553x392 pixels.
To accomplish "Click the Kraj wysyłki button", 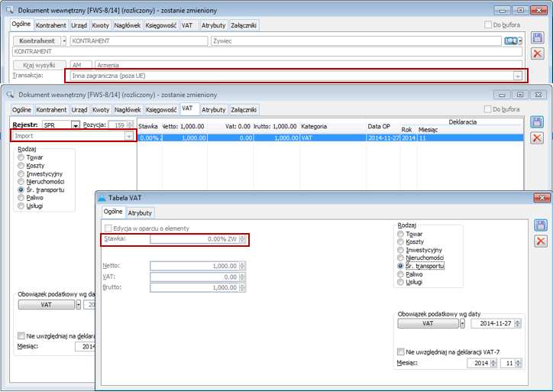I will [x=39, y=65].
